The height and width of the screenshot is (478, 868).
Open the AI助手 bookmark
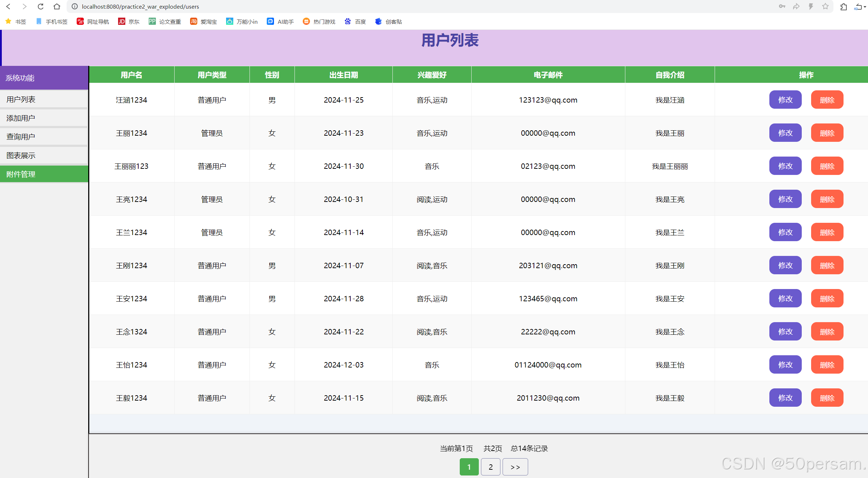coord(280,22)
